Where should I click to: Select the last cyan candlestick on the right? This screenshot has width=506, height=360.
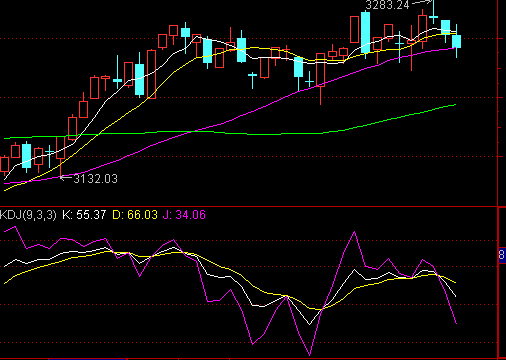coord(456,41)
